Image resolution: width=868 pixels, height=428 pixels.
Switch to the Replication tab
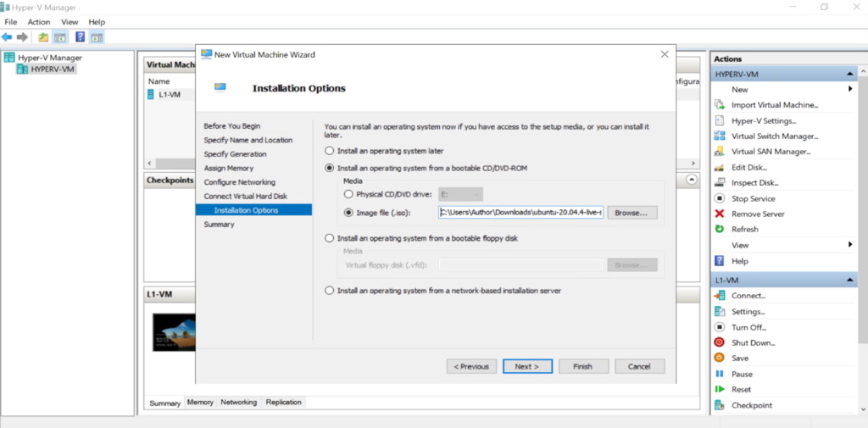point(283,402)
